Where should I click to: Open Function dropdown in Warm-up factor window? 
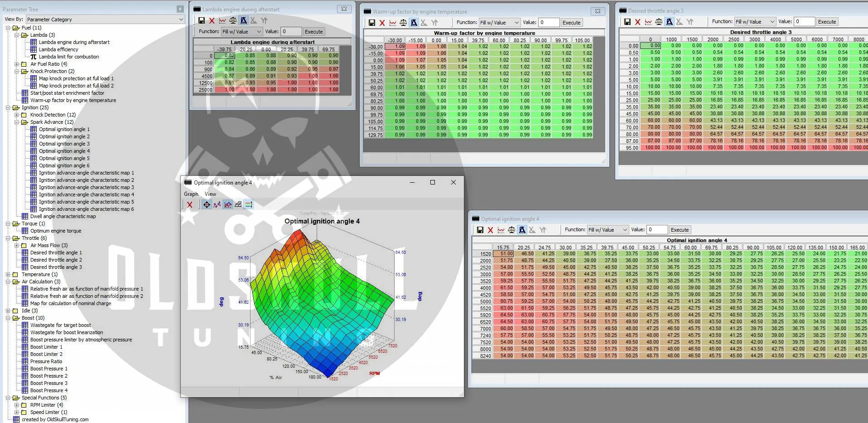pyautogui.click(x=500, y=23)
